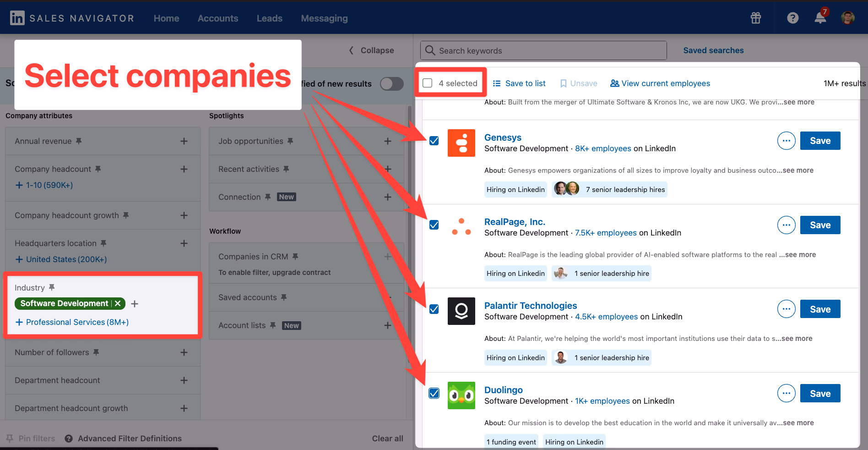Click pin icon beside Job opportunities
Viewport: 868px width, 450px height.
click(x=290, y=141)
